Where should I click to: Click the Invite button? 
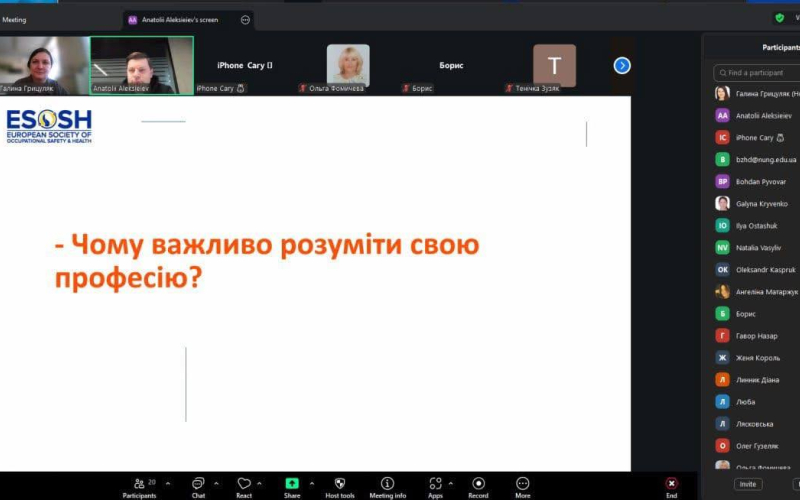(x=747, y=484)
